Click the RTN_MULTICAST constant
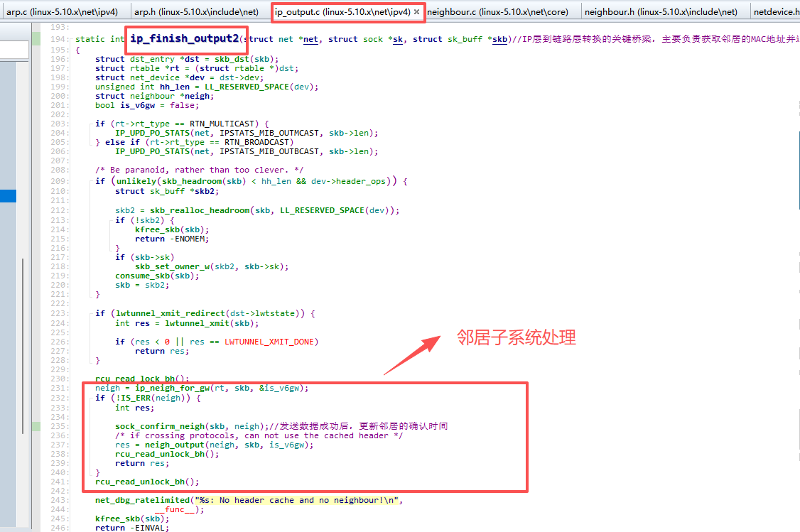Viewport: 800px width, 532px height. coord(224,124)
